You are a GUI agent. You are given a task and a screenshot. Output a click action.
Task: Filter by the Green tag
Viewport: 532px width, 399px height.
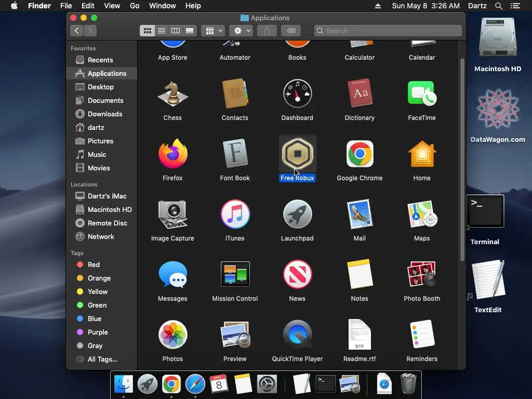(101, 305)
